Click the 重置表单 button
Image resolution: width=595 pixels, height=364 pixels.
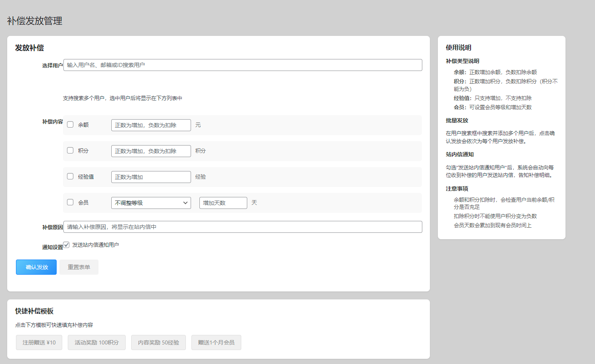79,267
